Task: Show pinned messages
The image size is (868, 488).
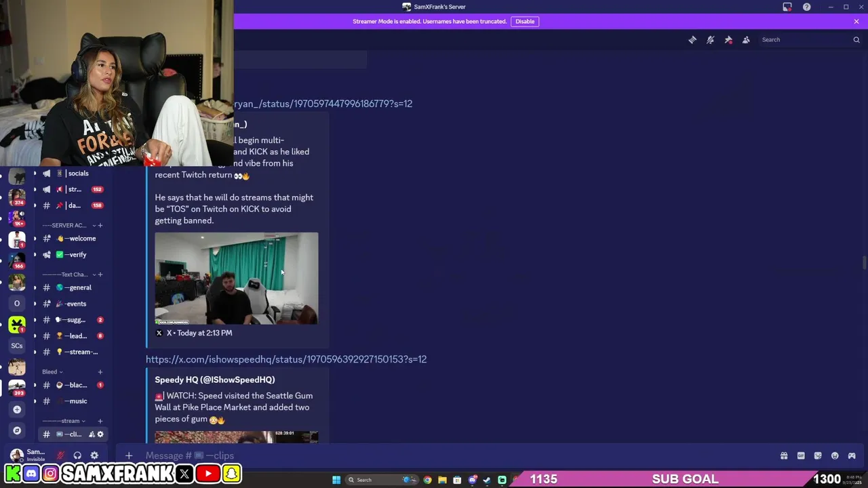Action: click(x=728, y=39)
